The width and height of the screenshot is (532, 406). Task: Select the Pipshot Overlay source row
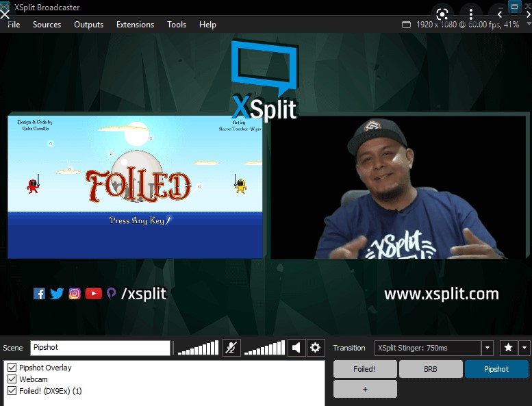point(164,368)
